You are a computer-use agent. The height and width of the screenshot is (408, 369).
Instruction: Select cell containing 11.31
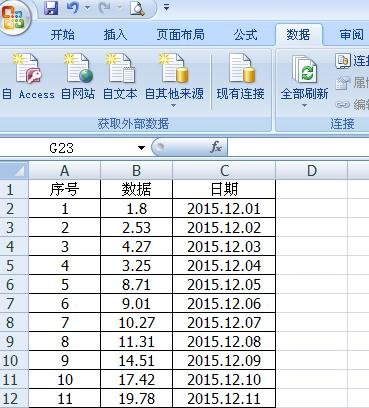pos(136,342)
